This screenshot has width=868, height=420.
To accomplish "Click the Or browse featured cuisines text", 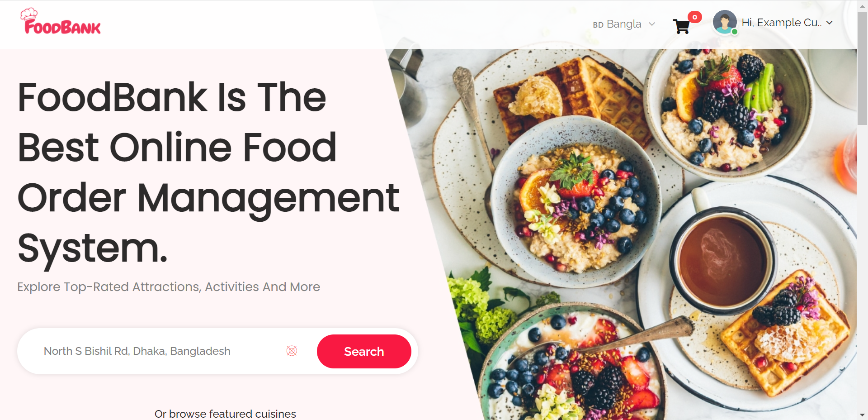I will (x=225, y=414).
